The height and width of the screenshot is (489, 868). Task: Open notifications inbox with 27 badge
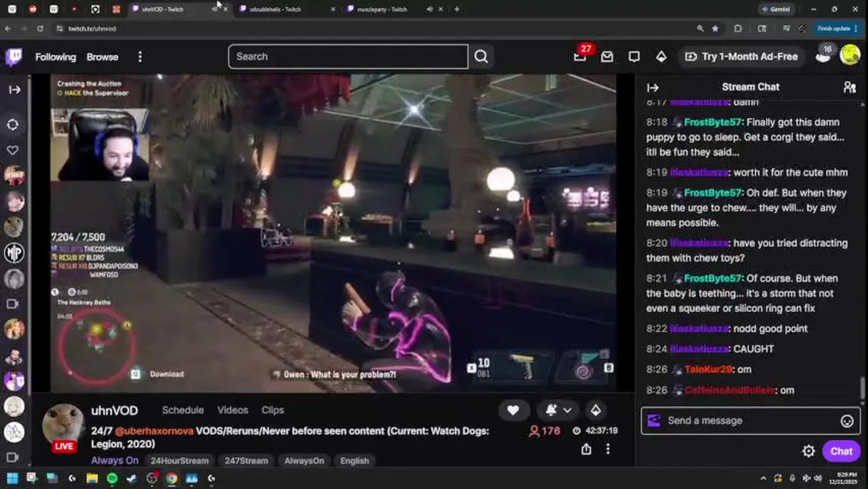581,55
